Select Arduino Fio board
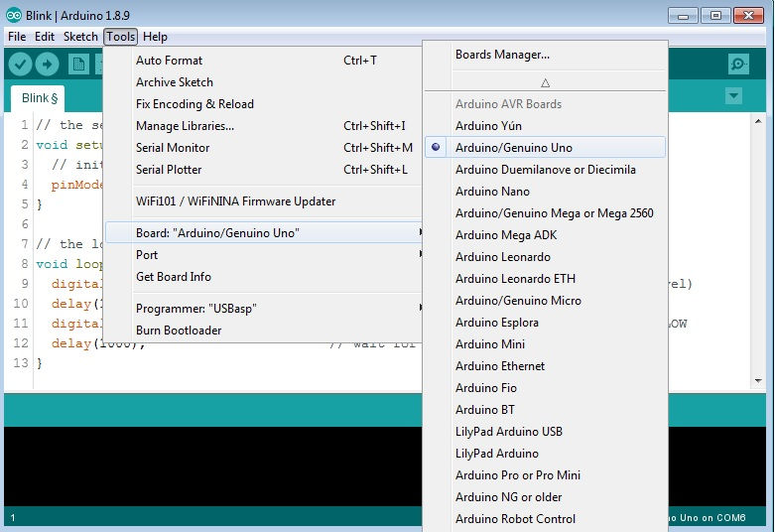 pos(545,388)
